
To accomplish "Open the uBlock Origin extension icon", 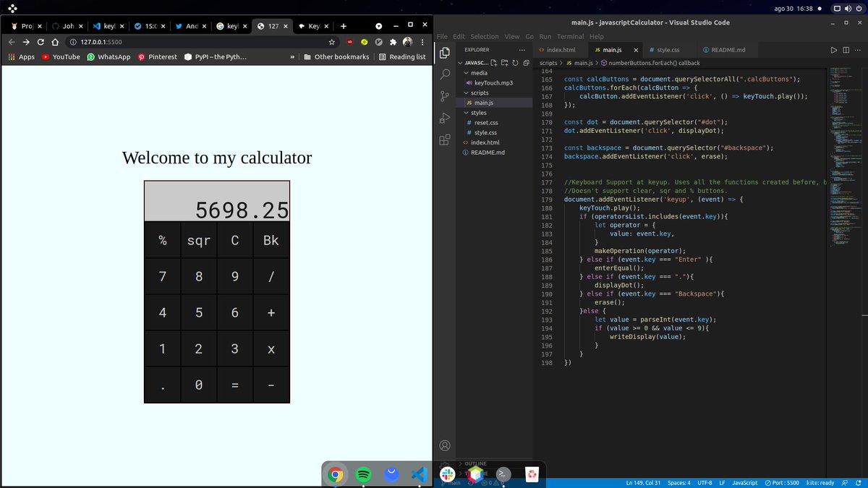I will tap(349, 42).
